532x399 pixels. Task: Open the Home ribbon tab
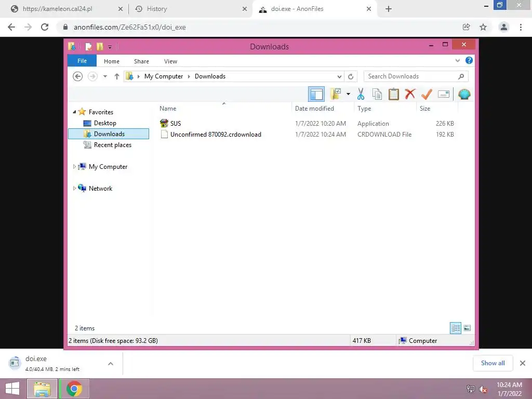[x=112, y=61]
